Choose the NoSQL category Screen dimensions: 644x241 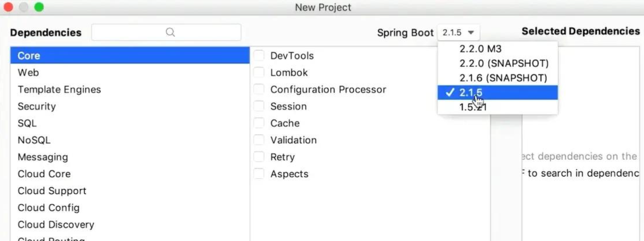34,140
